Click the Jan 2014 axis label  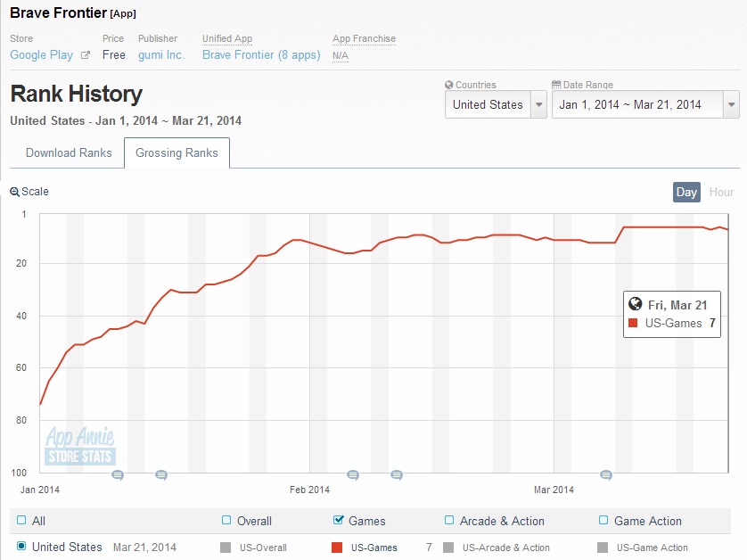40,490
